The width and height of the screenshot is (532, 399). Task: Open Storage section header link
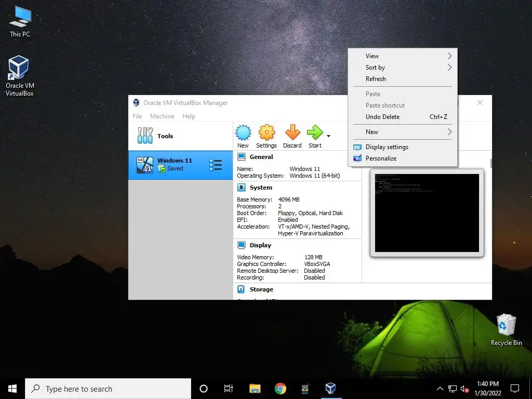261,289
